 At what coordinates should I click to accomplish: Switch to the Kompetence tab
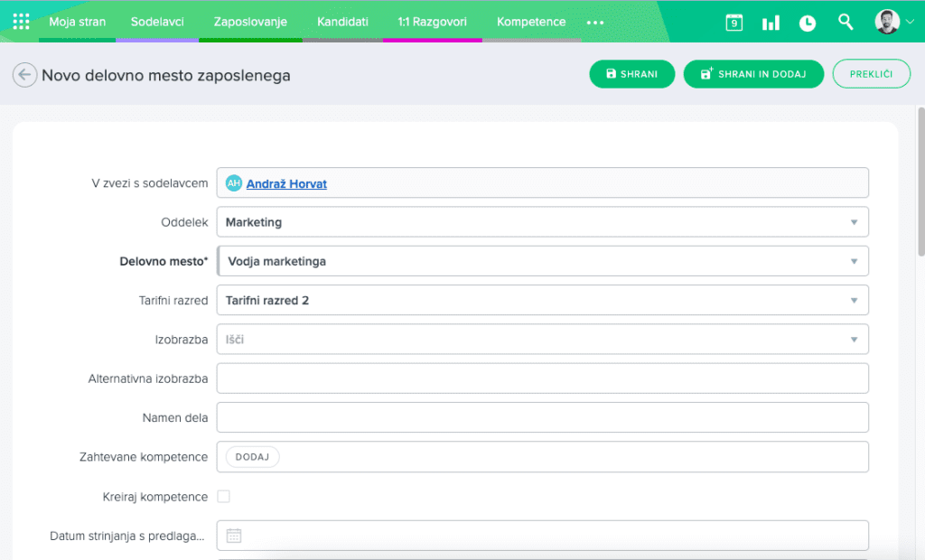pos(531,22)
